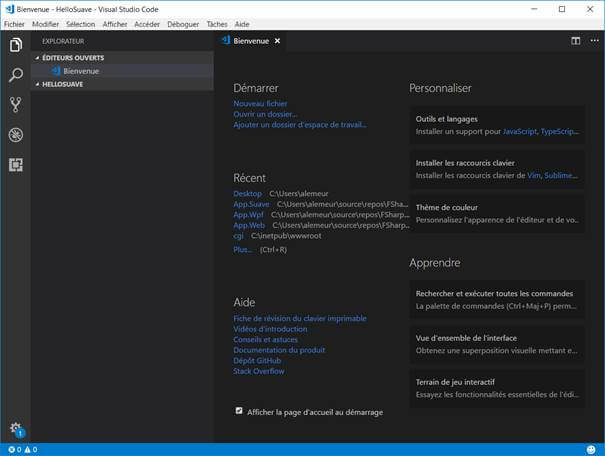Click the Nouveau fichier link
Viewport: 605px width, 456px height.
click(x=260, y=103)
